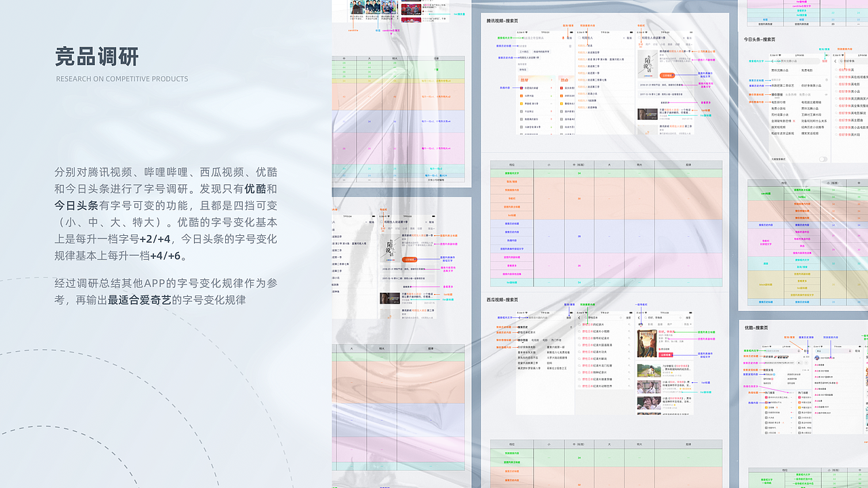The width and height of the screenshot is (868, 488).
Task: Click 查看更多 in Tencent Video results
Action: (665, 102)
